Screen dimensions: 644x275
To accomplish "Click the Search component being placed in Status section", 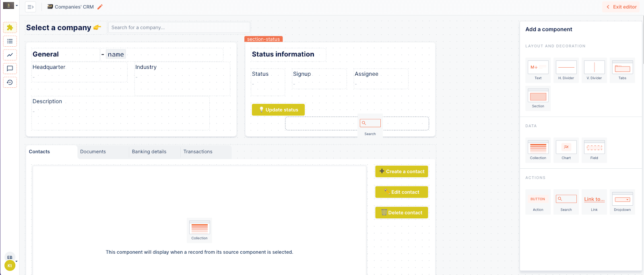I will coord(370,126).
